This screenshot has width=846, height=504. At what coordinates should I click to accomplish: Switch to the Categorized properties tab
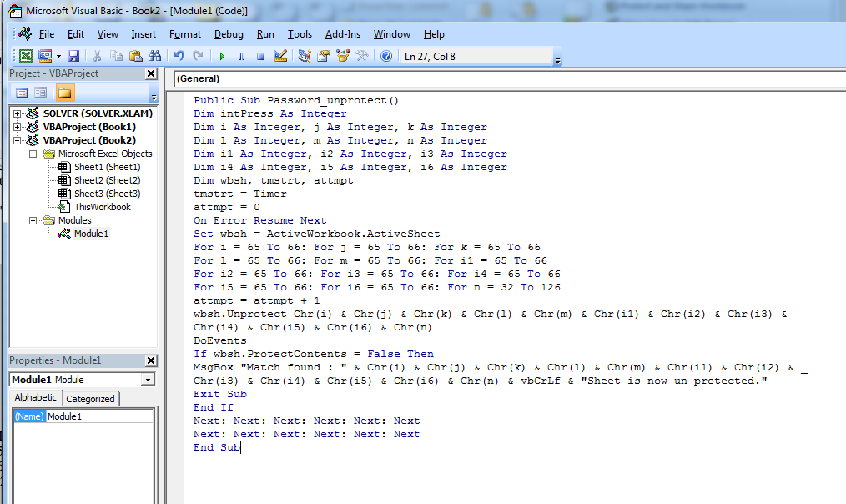pos(90,398)
